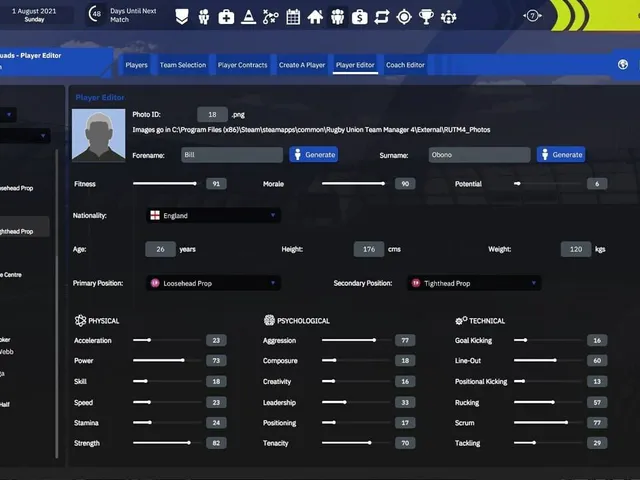Open the Nationality dropdown showing England
This screenshot has height=480, width=640.
tap(213, 216)
